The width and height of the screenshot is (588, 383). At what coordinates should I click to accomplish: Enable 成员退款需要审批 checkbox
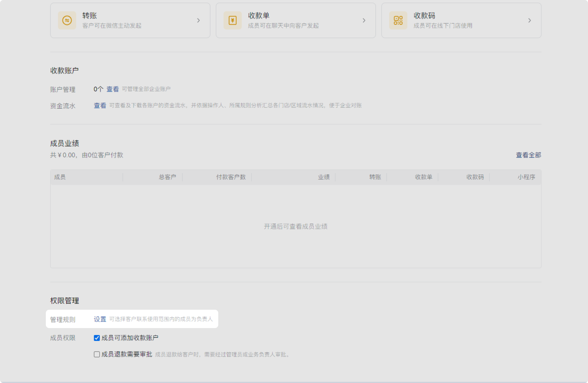97,354
